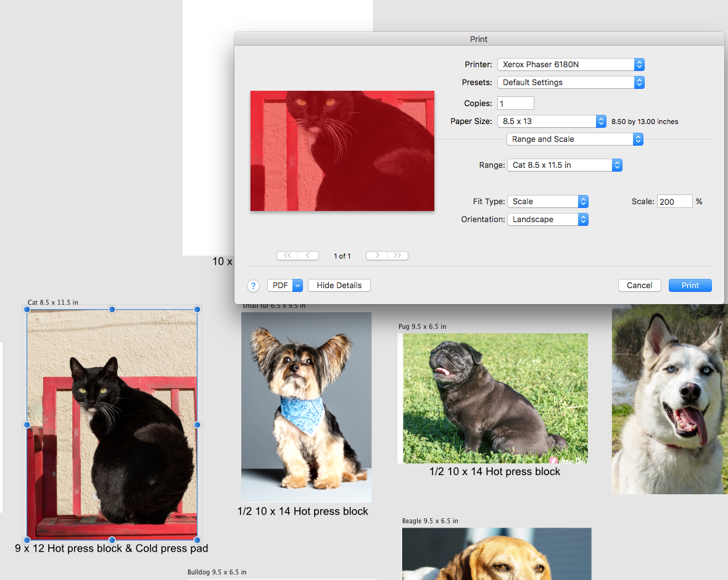This screenshot has width=728, height=580.
Task: Click the 'Pug 9.5 x 6.5 in' artboard label
Action: click(422, 326)
